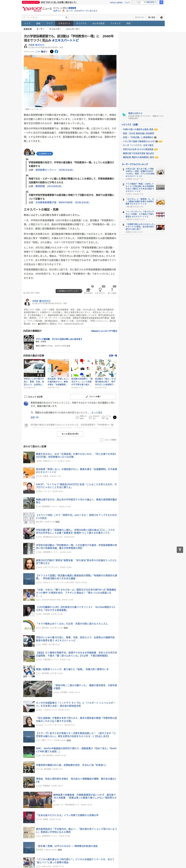Click the コメントを書く button
Image resolution: width=186 pixels, height=868 pixels.
point(93,397)
